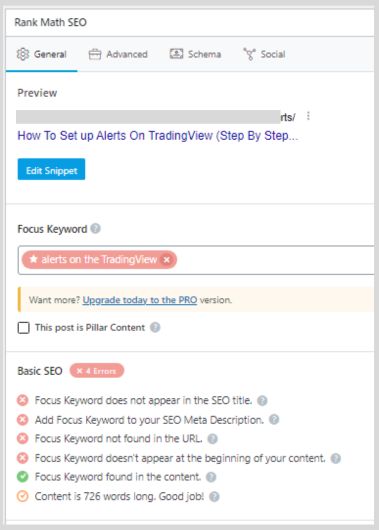Click help icon for URL keyword error

click(x=212, y=439)
